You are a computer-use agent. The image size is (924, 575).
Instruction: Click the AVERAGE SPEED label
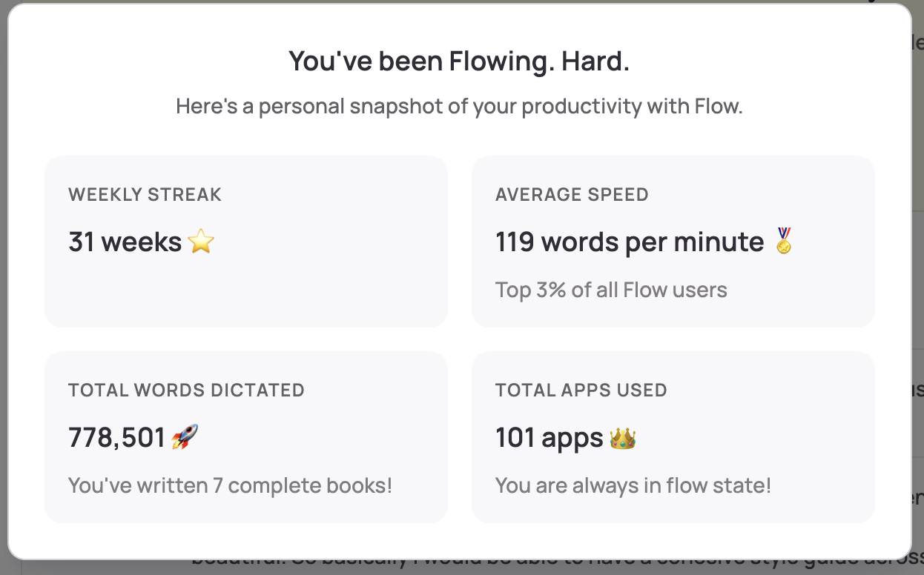tap(572, 194)
